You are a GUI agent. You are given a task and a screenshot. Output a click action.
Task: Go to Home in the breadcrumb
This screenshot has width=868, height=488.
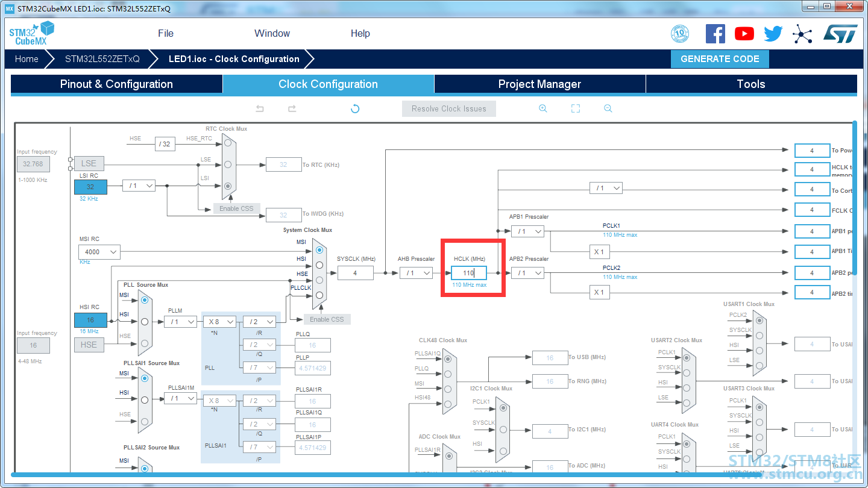pyautogui.click(x=27, y=59)
